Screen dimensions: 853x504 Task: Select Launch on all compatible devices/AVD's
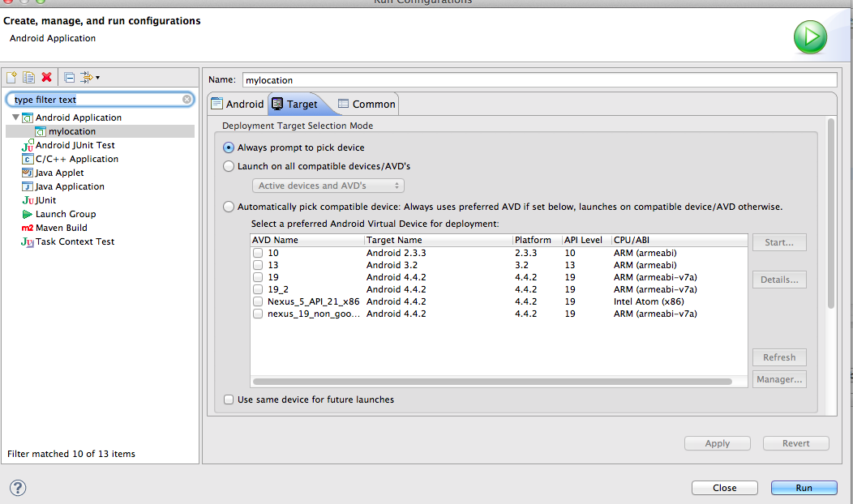coord(229,166)
